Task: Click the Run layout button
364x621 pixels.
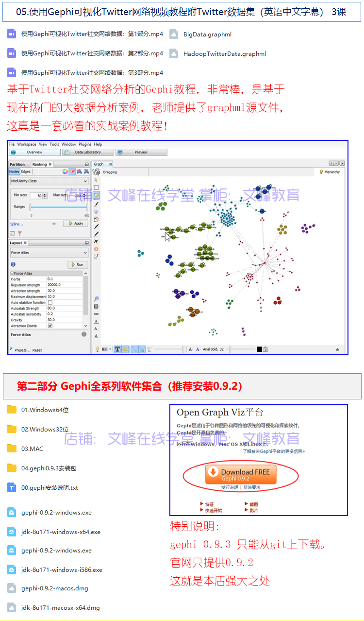Action: [x=78, y=264]
